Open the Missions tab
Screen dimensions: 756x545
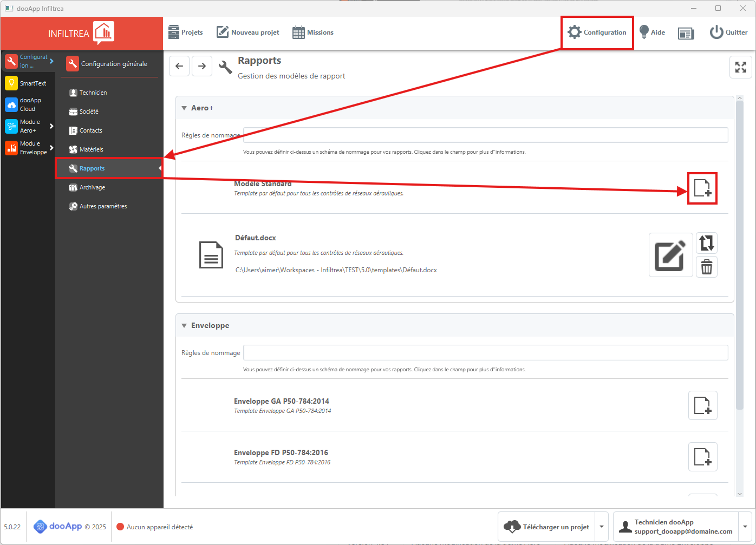pos(313,32)
